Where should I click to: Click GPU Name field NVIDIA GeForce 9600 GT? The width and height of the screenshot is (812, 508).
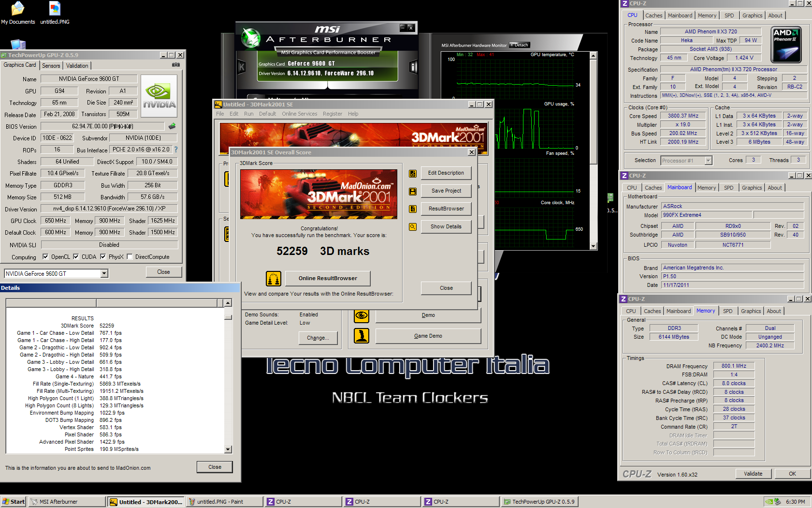(89, 79)
